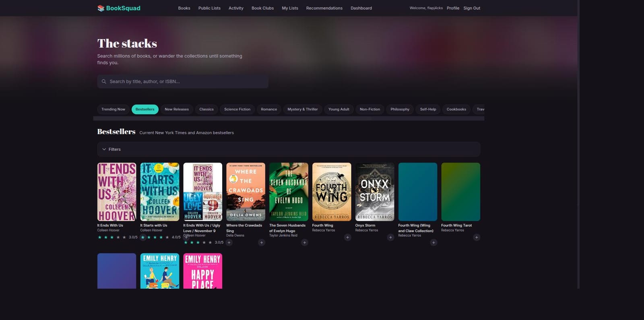The width and height of the screenshot is (644, 320).
Task: Select the Philosophy category
Action: pyautogui.click(x=400, y=109)
